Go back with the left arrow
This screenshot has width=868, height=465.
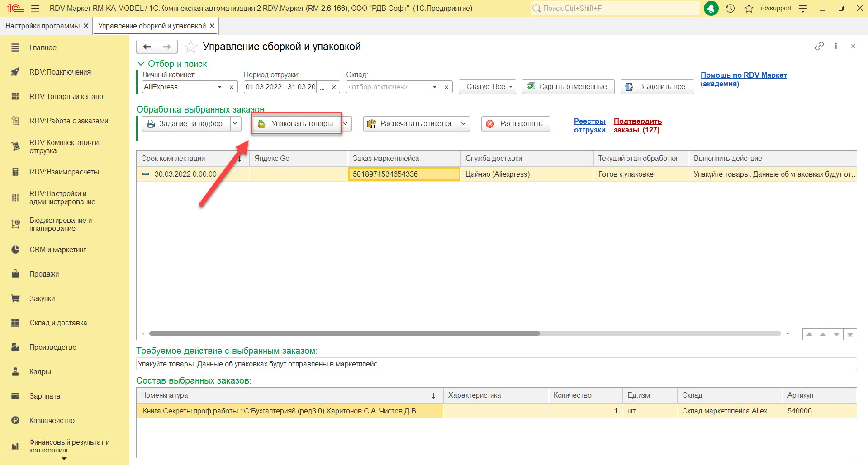[x=147, y=47]
